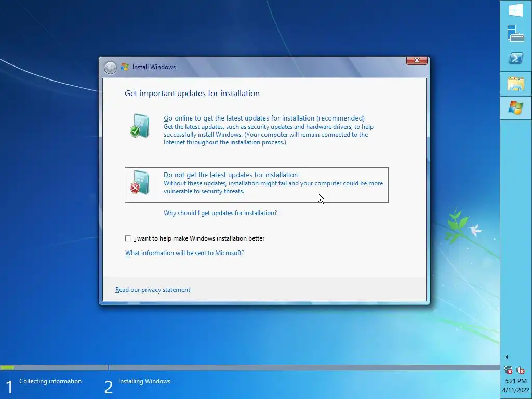Click the muted volume tray icon
The width and height of the screenshot is (532, 399).
point(520,370)
